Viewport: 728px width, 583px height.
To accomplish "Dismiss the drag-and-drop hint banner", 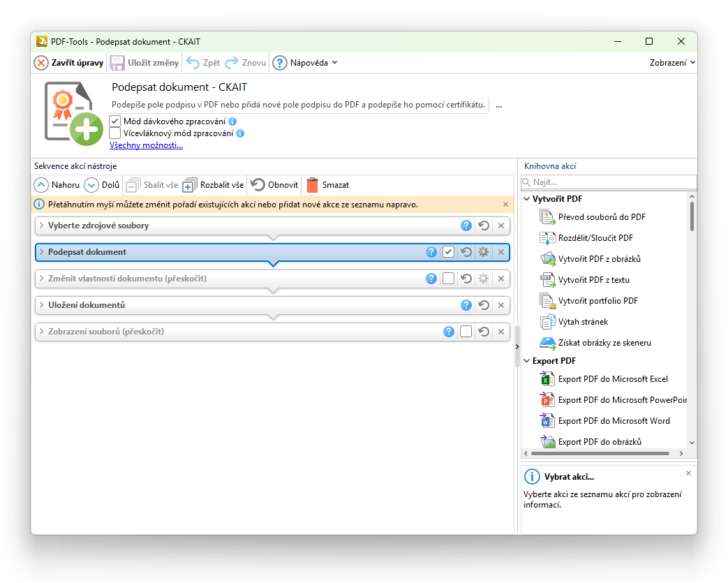I will [505, 205].
